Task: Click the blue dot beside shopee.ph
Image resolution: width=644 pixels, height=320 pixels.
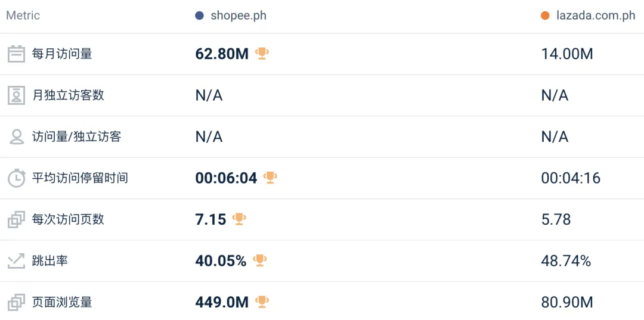Action: point(200,15)
